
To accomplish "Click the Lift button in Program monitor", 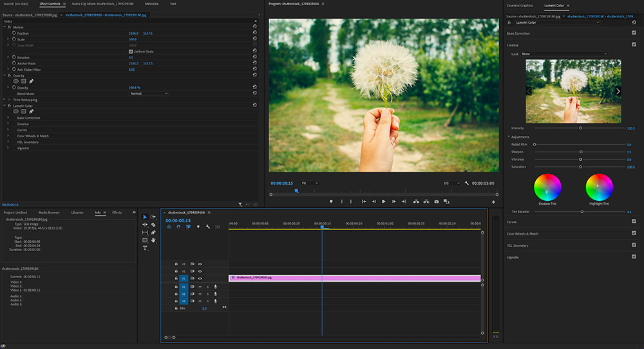I will pos(416,202).
